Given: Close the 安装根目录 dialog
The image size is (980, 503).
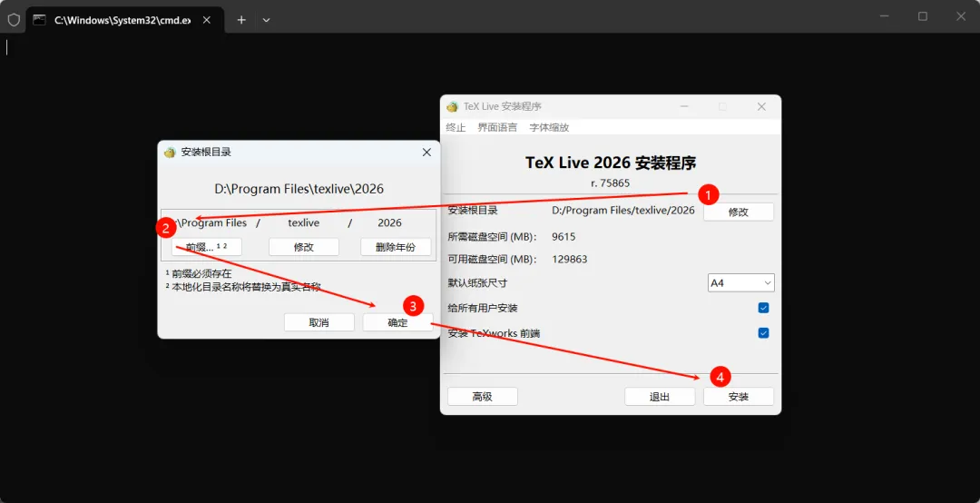Looking at the screenshot, I should [x=426, y=152].
